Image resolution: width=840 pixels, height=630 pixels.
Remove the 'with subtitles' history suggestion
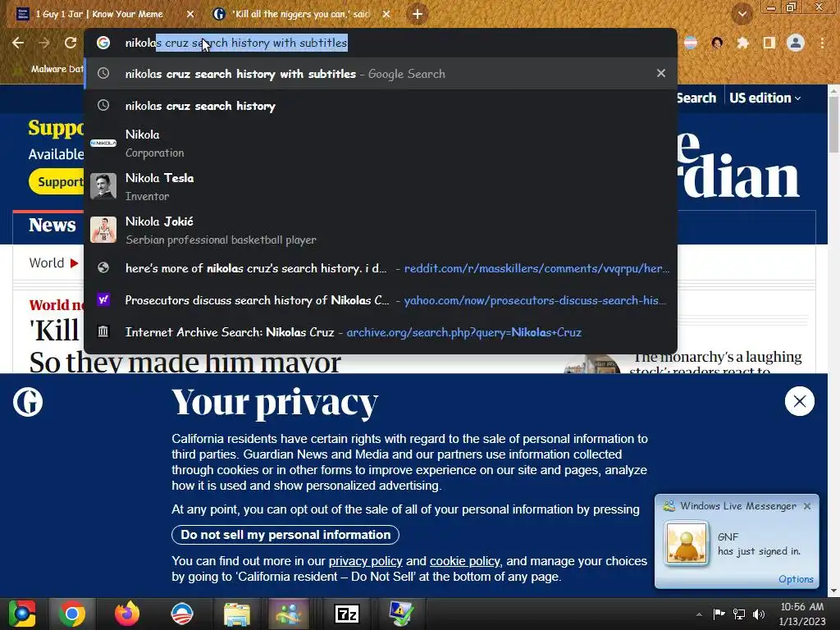[x=661, y=73]
